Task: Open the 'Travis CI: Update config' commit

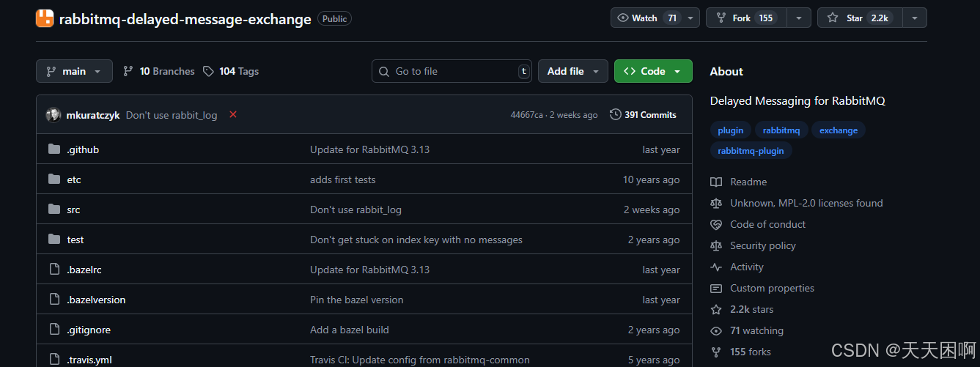Action: pyautogui.click(x=420, y=360)
